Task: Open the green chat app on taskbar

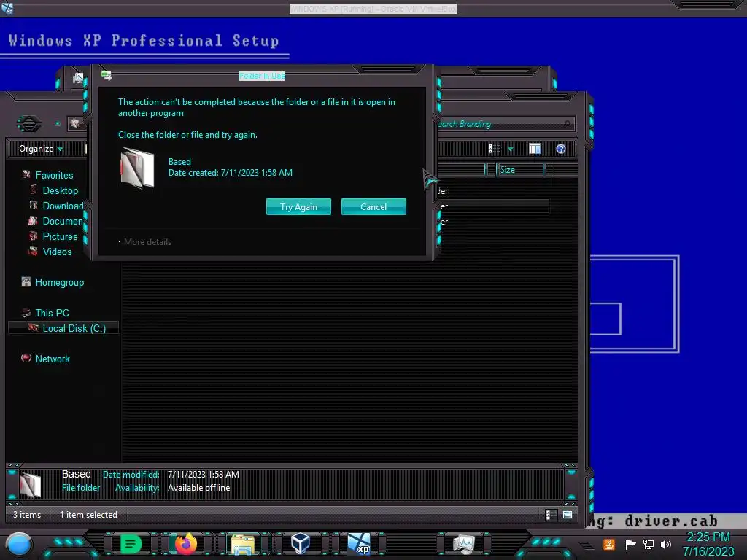Action: 131,544
